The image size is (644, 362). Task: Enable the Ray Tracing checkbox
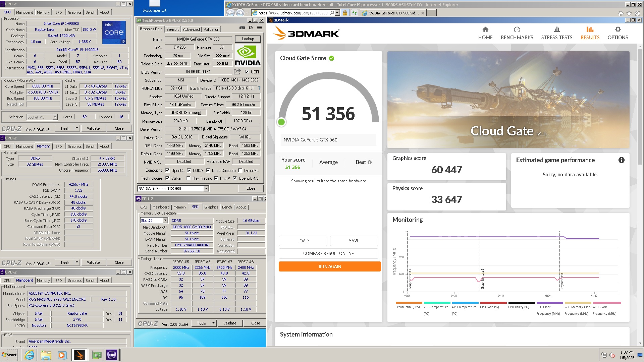pyautogui.click(x=189, y=178)
